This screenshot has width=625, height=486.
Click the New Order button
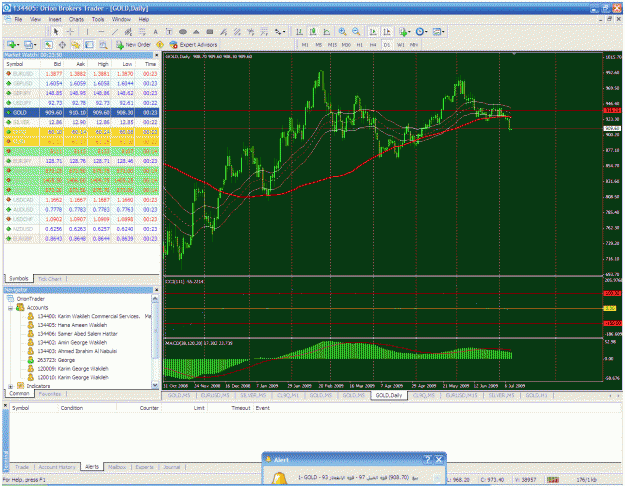pyautogui.click(x=134, y=45)
